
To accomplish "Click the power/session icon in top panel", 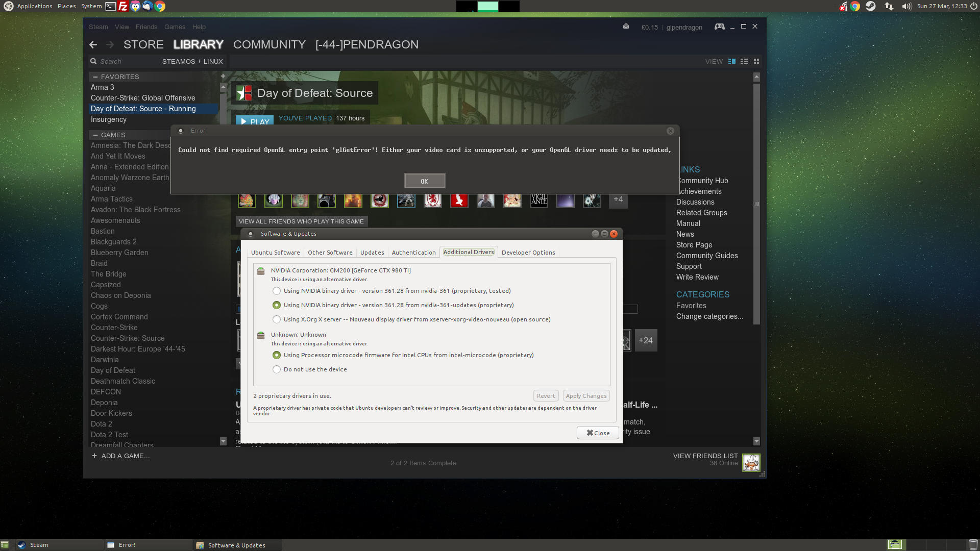I will 974,6.
